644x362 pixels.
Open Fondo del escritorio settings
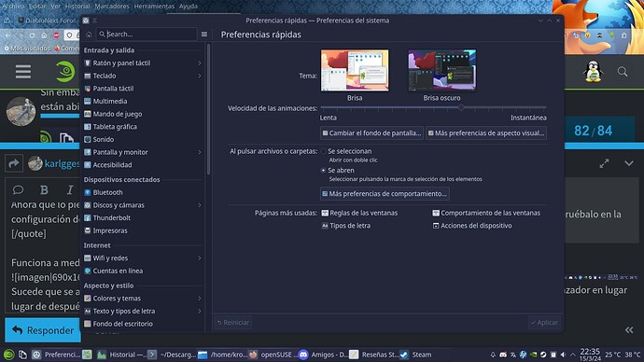(143, 324)
